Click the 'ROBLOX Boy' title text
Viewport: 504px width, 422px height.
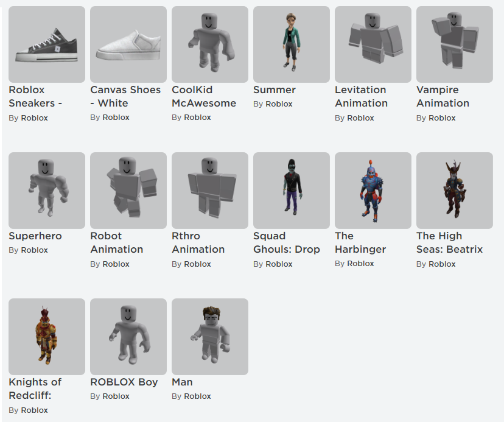click(124, 382)
